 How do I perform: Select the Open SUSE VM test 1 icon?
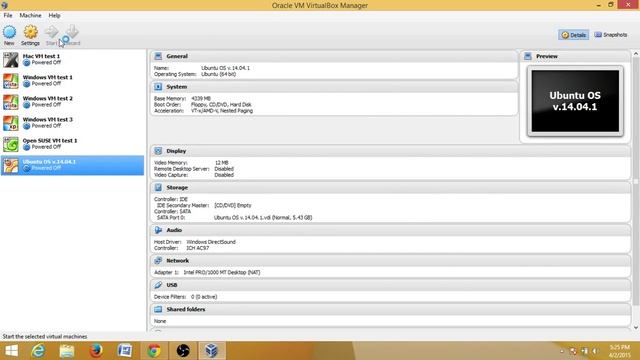[x=11, y=144]
